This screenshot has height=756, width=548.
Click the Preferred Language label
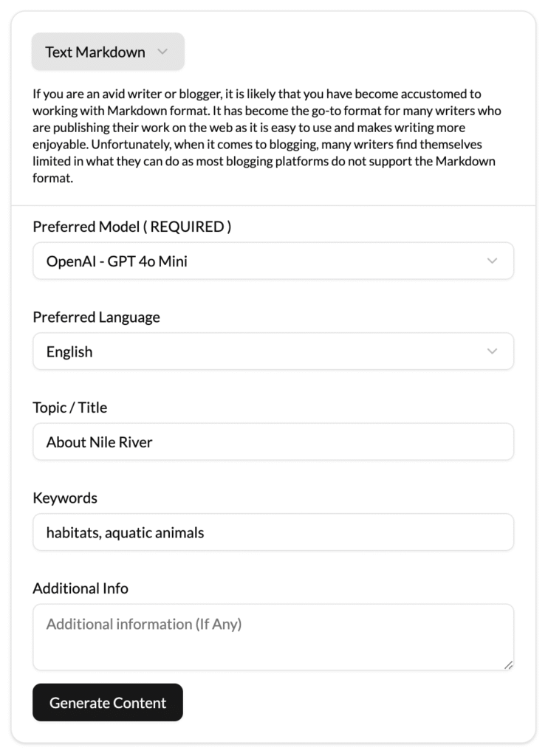[97, 317]
